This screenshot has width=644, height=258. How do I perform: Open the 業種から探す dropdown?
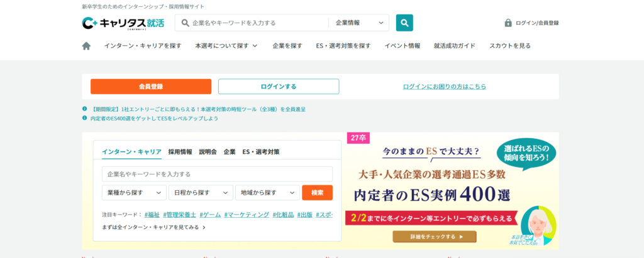[134, 193]
